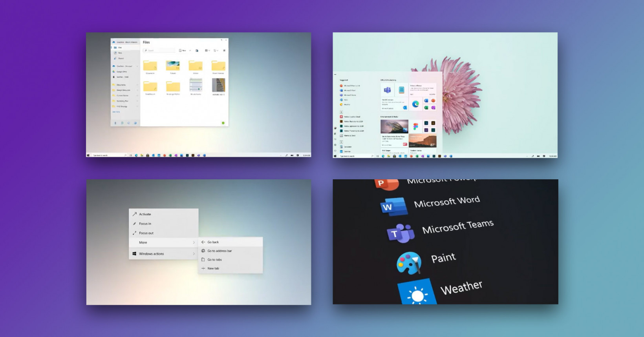Select Go to address bar in the submenu
This screenshot has height=337, width=644.
(x=231, y=251)
